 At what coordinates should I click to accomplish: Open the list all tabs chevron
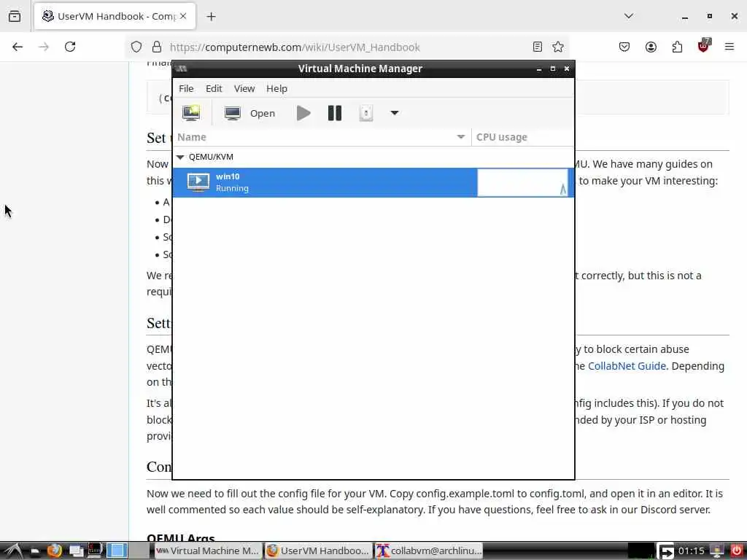click(x=628, y=16)
